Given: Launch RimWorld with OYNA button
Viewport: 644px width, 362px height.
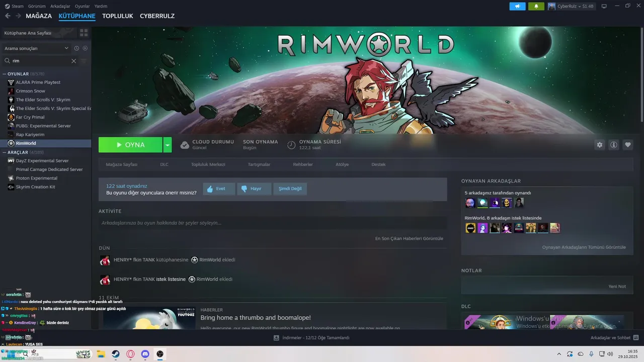Looking at the screenshot, I should click(x=130, y=145).
